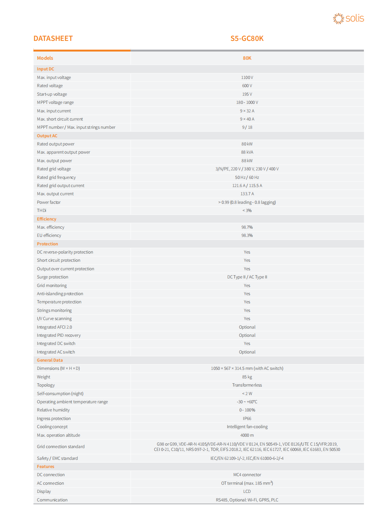Click the Communication RS485 value text
The width and height of the screenshot is (392, 532).
(x=247, y=500)
